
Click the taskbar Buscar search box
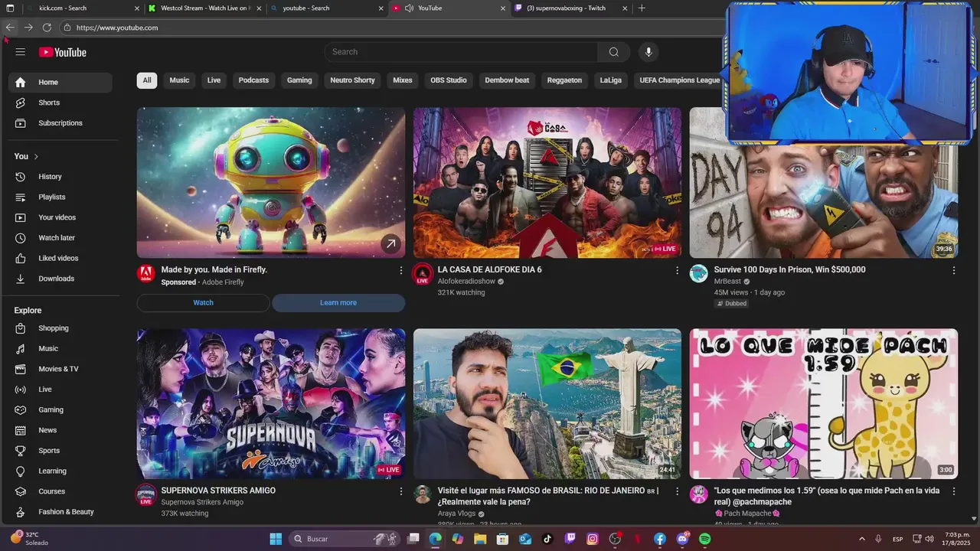tap(344, 539)
